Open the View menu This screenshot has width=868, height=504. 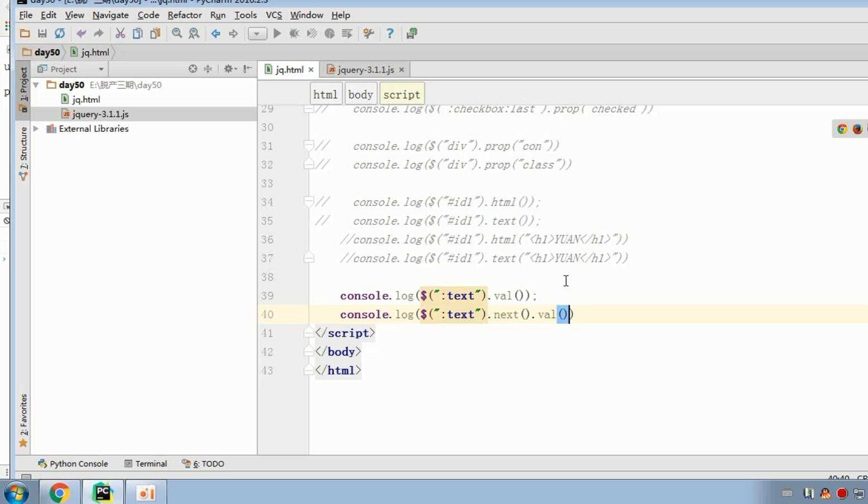(x=74, y=15)
